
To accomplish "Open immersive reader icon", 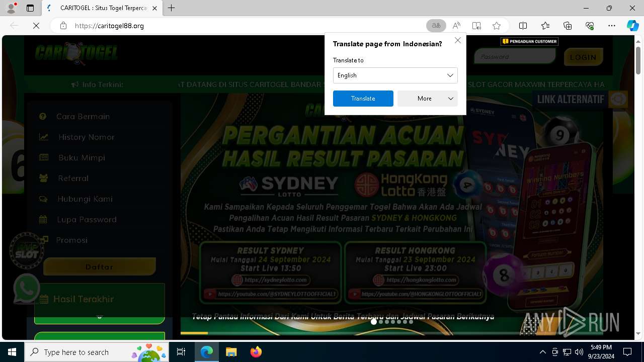I will [x=476, y=26].
